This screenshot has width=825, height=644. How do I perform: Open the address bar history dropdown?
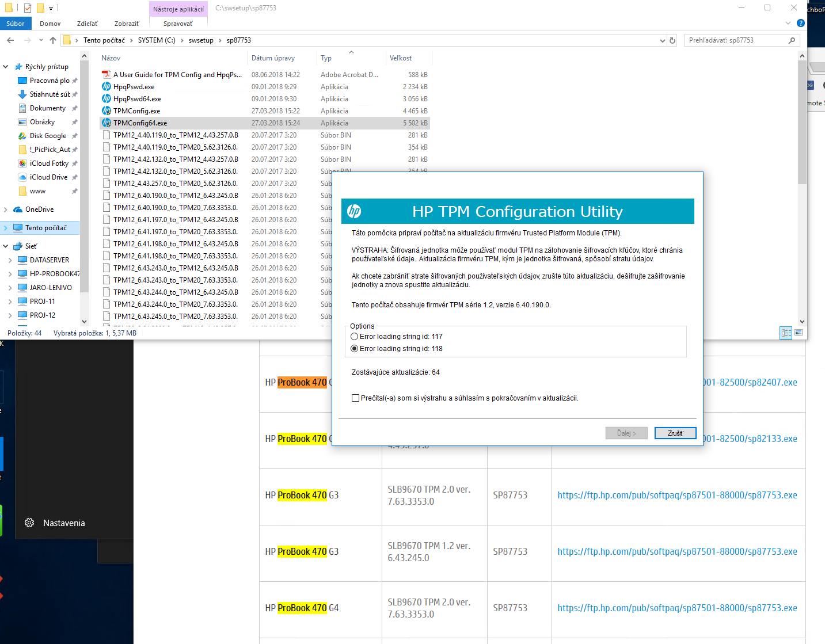pos(662,40)
